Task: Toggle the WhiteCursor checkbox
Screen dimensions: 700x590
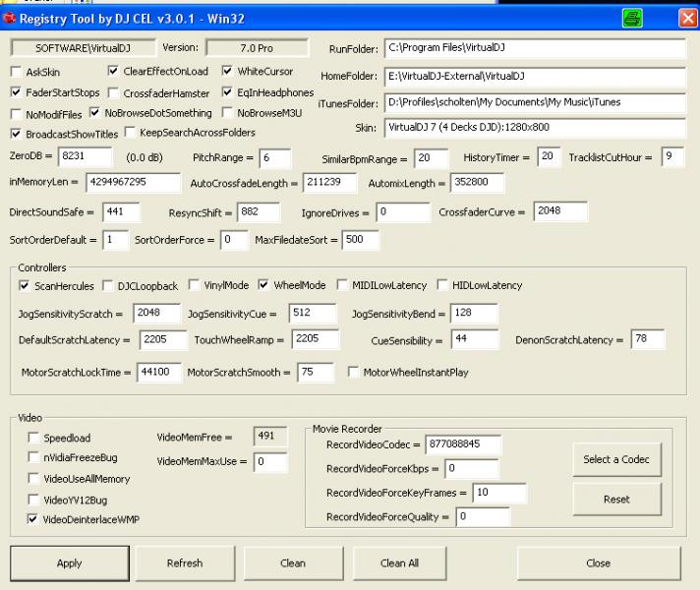Action: coord(227,71)
